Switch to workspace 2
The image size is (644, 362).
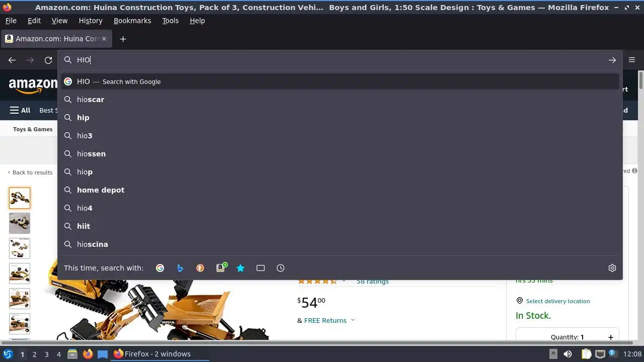[x=34, y=354]
